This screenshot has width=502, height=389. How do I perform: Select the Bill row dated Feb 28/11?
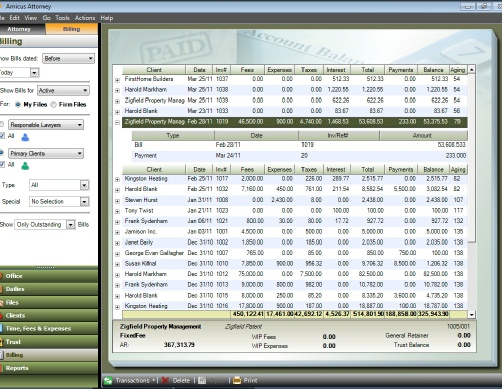(299, 145)
